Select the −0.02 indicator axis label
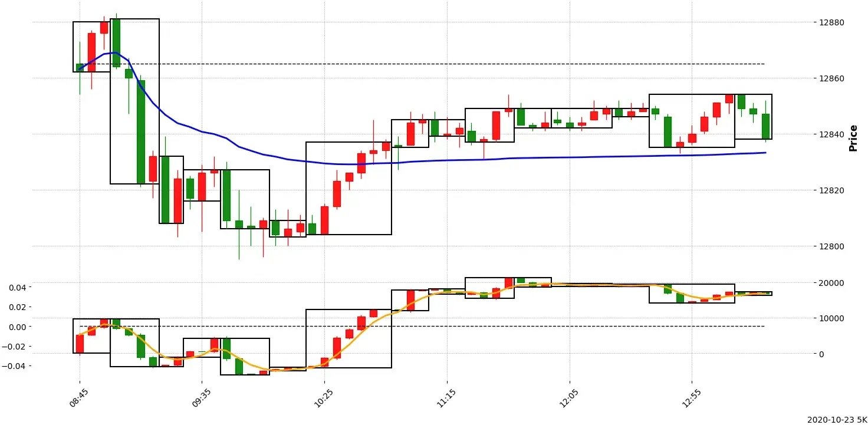 [x=13, y=347]
